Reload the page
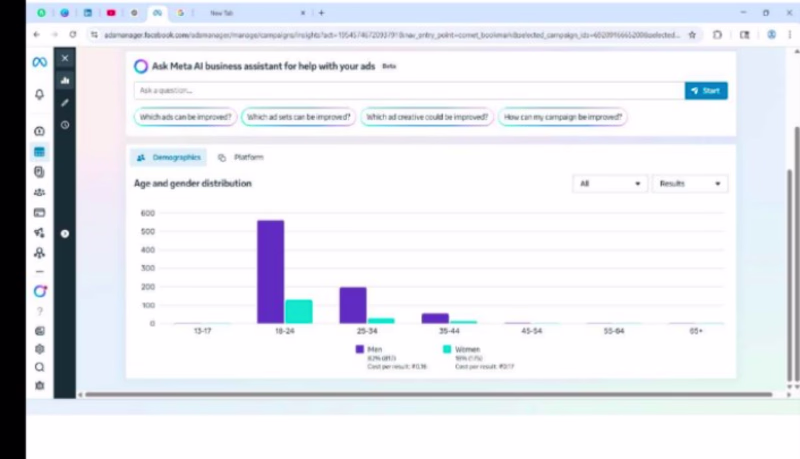The image size is (800, 459). (73, 35)
